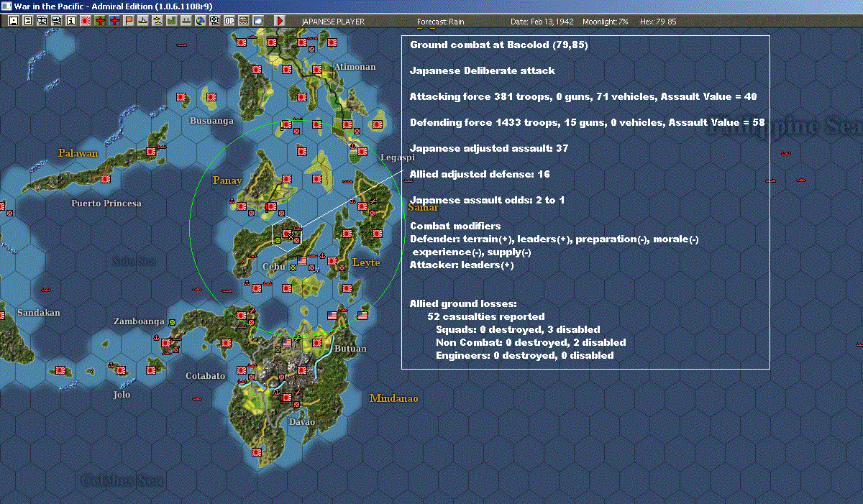Select the red plane on blue background icon
This screenshot has height=504, width=863.
[114, 21]
